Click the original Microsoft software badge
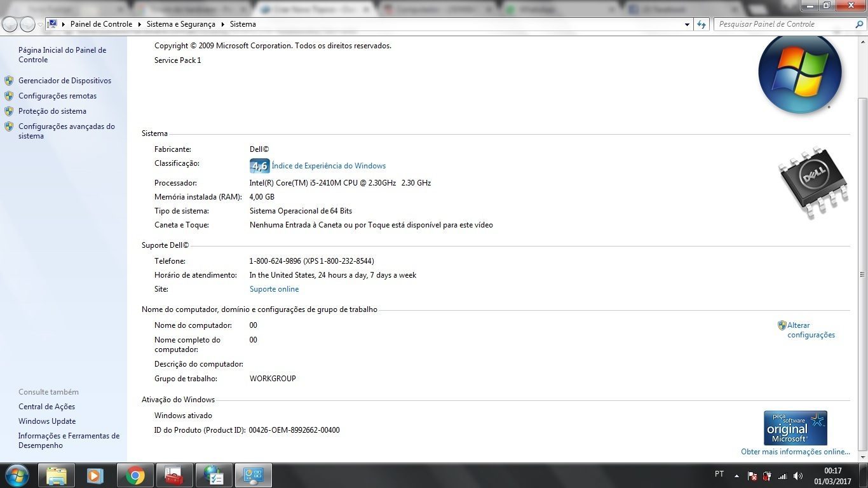Screen dimensions: 868x488 pyautogui.click(x=796, y=428)
